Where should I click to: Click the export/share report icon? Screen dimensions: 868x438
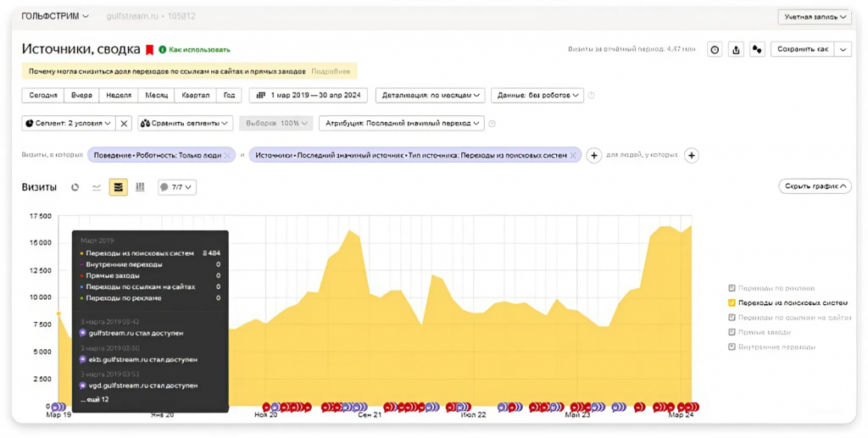[x=736, y=50]
